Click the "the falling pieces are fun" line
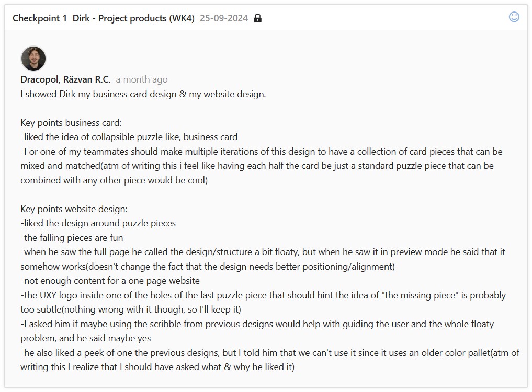532x392 pixels. pos(72,238)
